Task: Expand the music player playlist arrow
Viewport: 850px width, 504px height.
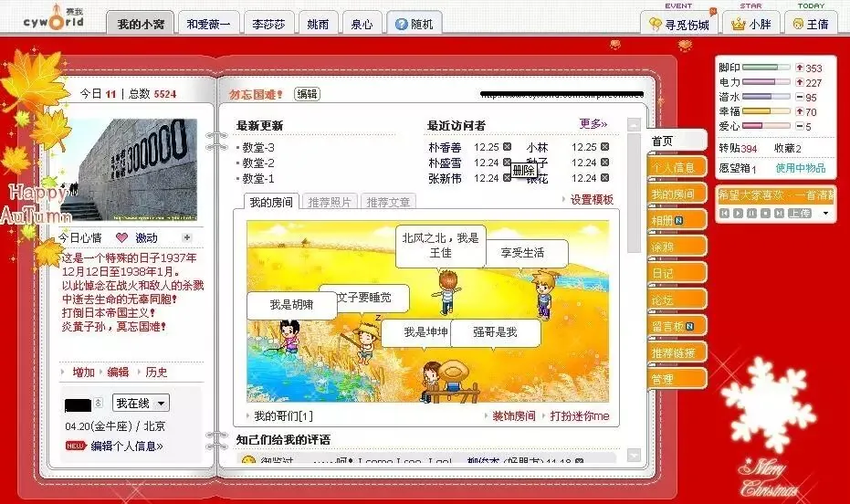Action: pos(825,213)
